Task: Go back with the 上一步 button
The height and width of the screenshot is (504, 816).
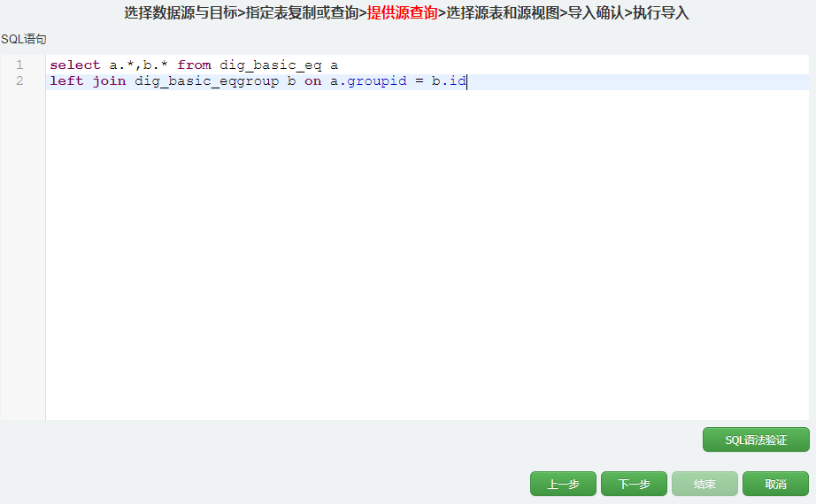Action: 563,484
